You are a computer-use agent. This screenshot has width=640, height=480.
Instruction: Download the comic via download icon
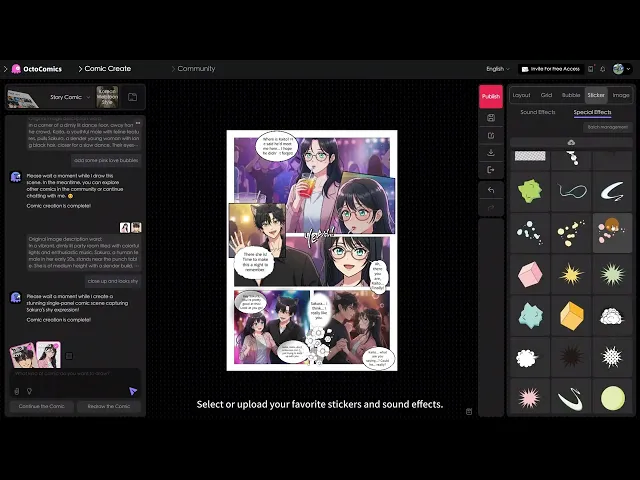pyautogui.click(x=491, y=153)
